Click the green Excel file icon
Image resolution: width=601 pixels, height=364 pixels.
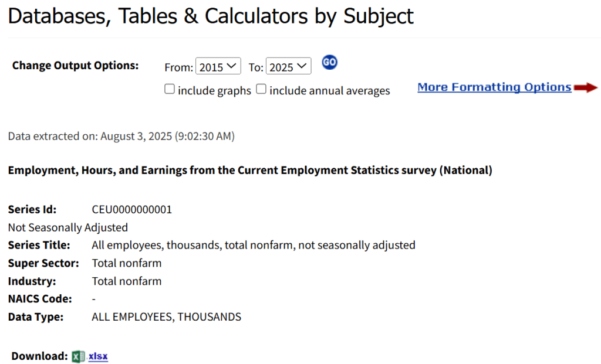[x=78, y=356]
